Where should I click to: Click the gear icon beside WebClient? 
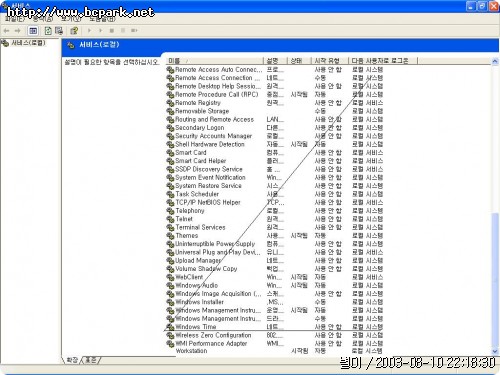tap(170, 277)
